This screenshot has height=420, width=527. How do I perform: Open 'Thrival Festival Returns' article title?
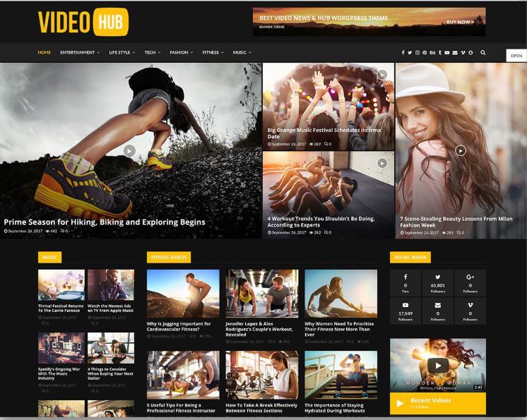coord(61,308)
